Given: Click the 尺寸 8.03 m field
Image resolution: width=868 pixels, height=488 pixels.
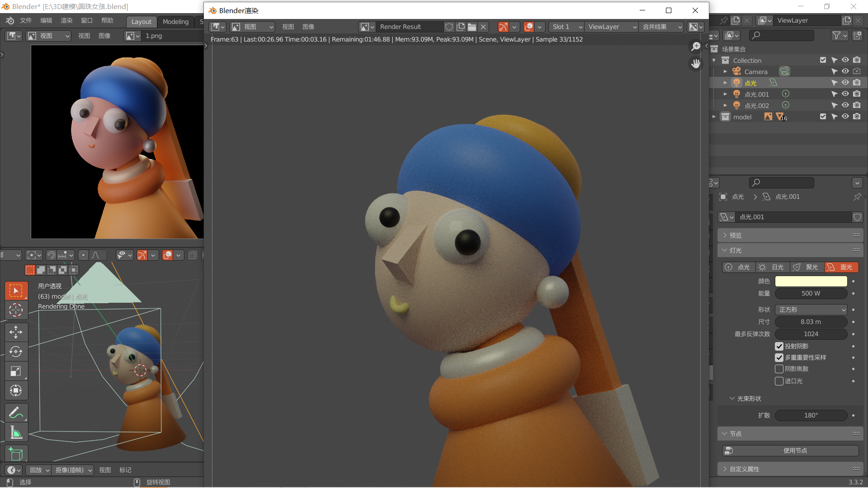Looking at the screenshot, I should [811, 322].
